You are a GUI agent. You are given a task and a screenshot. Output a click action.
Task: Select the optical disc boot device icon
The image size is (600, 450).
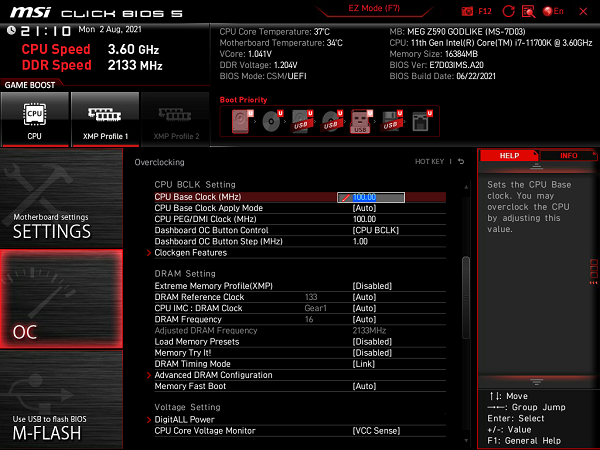(271, 122)
